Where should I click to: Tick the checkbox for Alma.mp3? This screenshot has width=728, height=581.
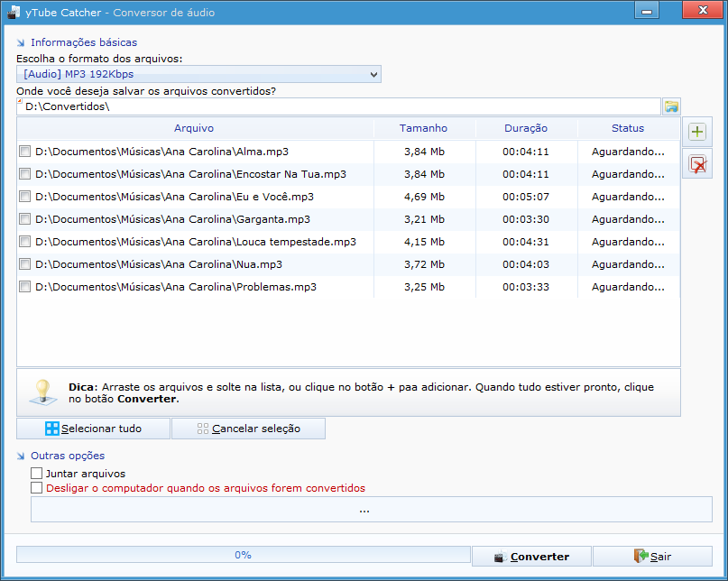click(24, 152)
